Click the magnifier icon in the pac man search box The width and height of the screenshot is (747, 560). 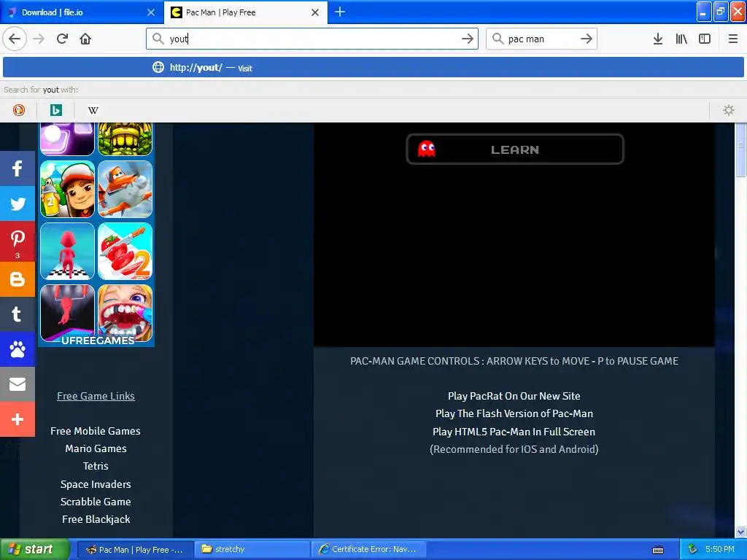pos(498,39)
